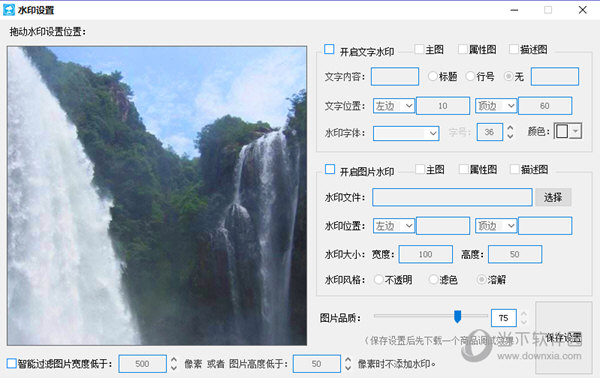This screenshot has width=600, height=378.
Task: Click the text position field showing 60
Action: [545, 106]
